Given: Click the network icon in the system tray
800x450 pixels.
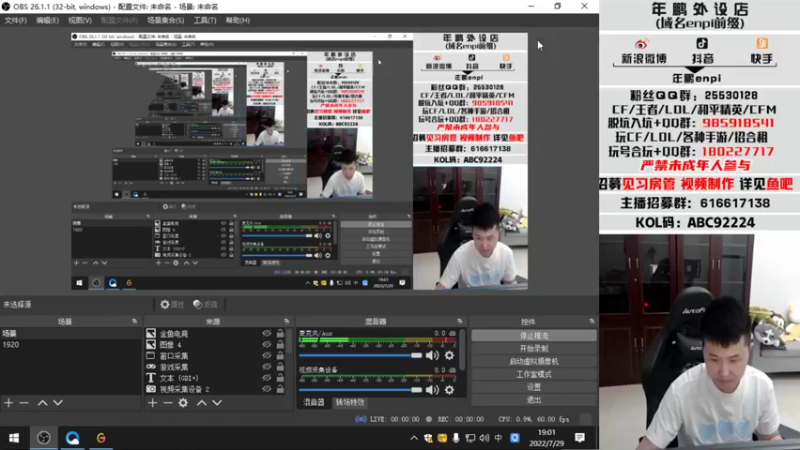Looking at the screenshot, I should (470, 438).
